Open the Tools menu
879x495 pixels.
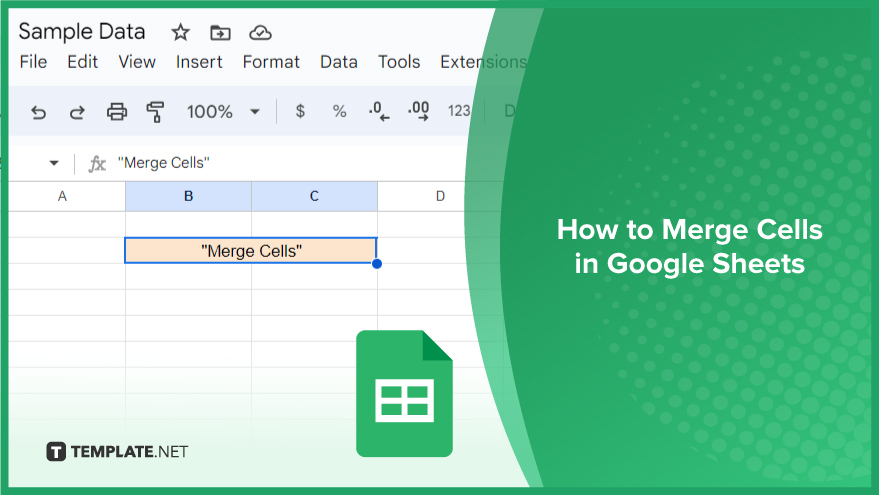pos(399,62)
